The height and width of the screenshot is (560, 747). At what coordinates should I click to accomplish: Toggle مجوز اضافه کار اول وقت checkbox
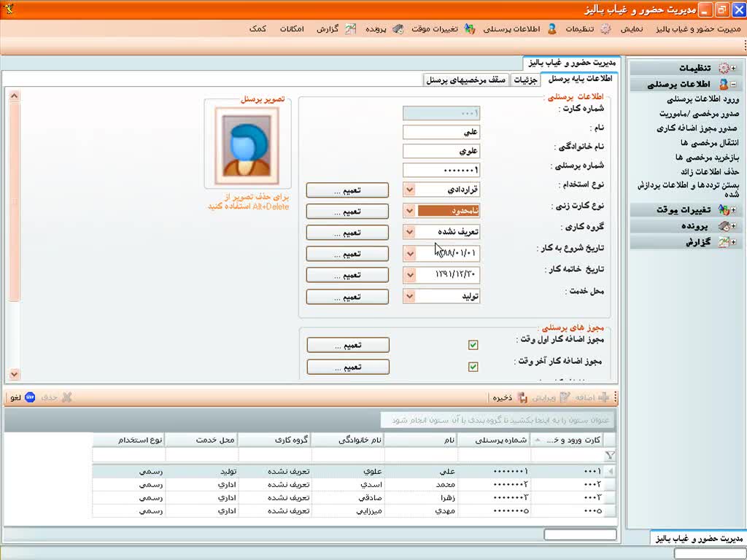pyautogui.click(x=473, y=345)
